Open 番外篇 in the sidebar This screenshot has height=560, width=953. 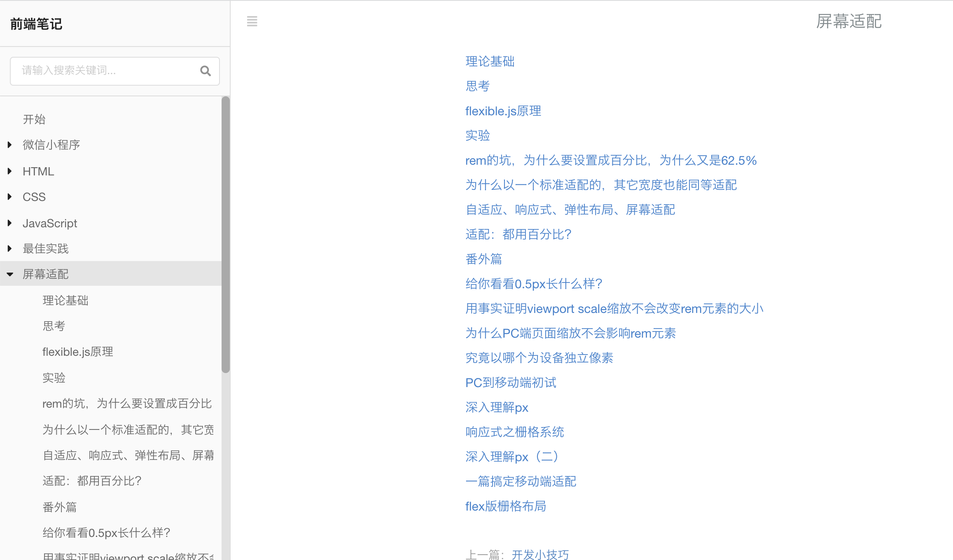[60, 507]
